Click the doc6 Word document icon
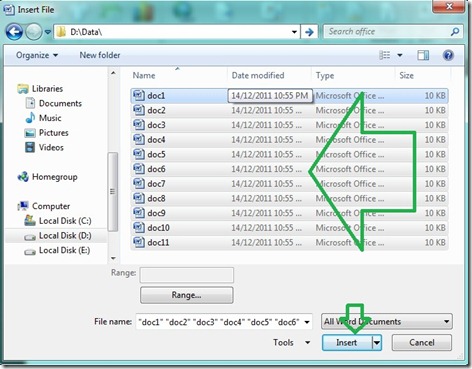The width and height of the screenshot is (472, 369). coord(139,169)
